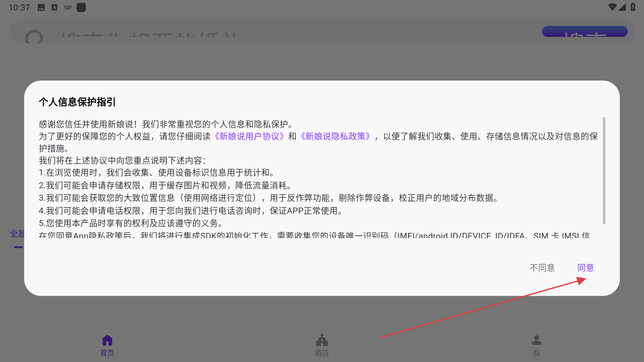Tap the 同意 agree button
This screenshot has height=362, width=644.
pyautogui.click(x=585, y=268)
